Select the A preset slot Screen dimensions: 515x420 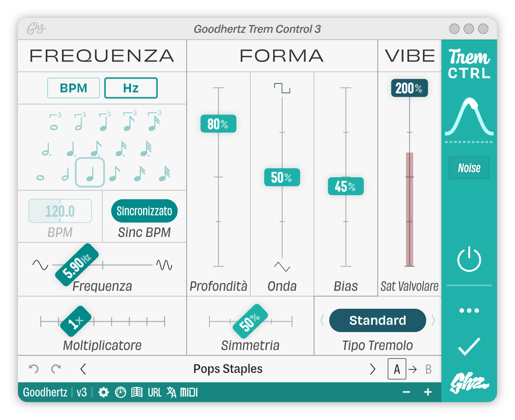pos(397,369)
